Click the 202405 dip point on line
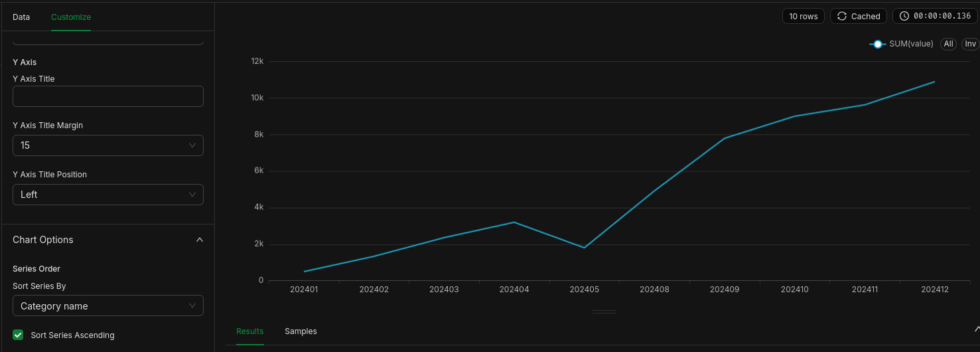The height and width of the screenshot is (352, 980). 584,248
